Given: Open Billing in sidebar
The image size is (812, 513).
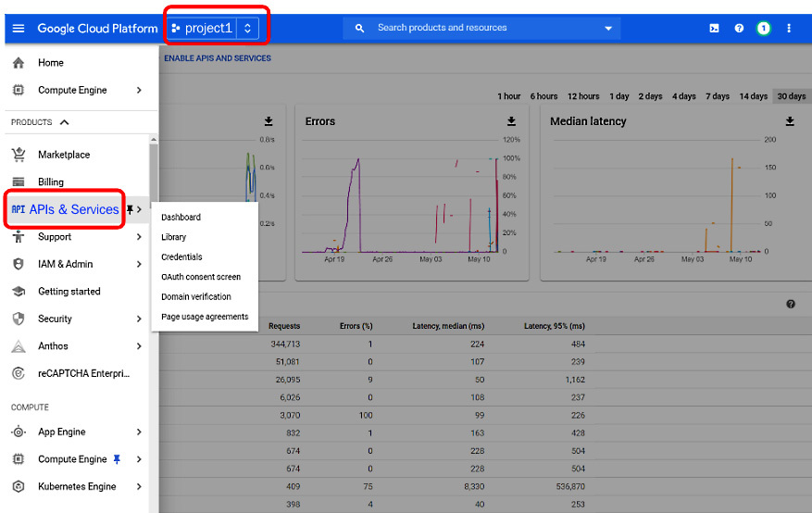Looking at the screenshot, I should (51, 181).
